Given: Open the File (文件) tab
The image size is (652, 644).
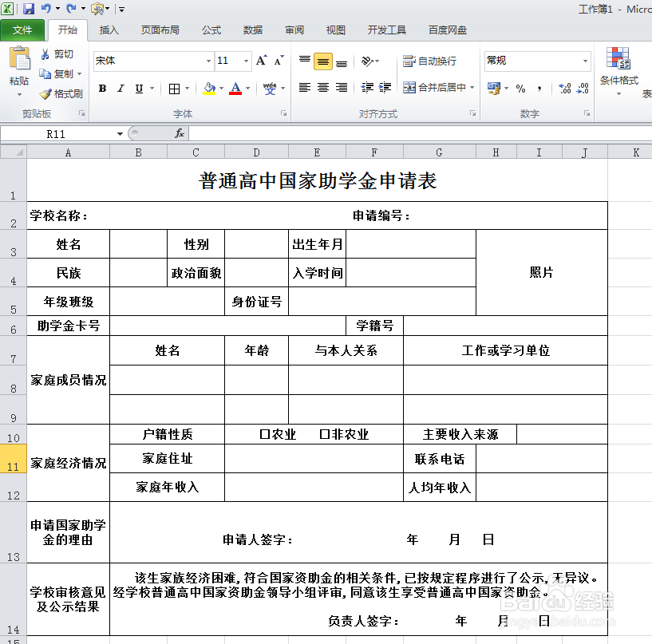Looking at the screenshot, I should click(x=22, y=30).
